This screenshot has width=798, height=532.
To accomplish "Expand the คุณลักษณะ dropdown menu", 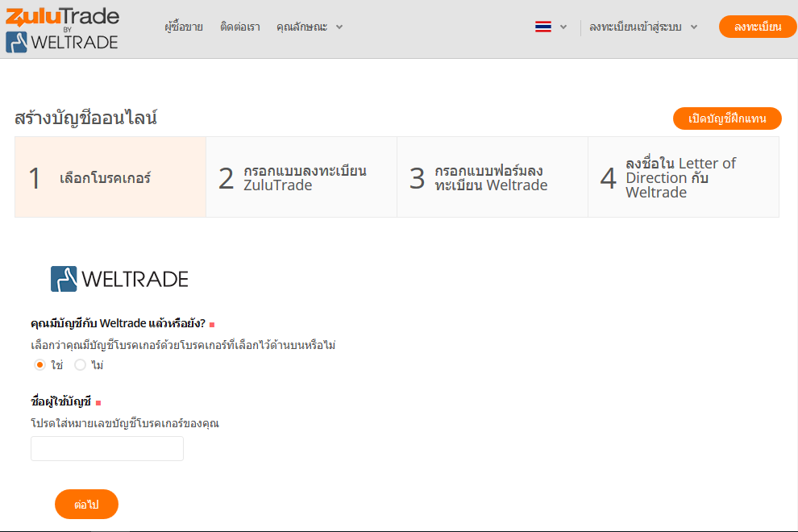I will [310, 27].
